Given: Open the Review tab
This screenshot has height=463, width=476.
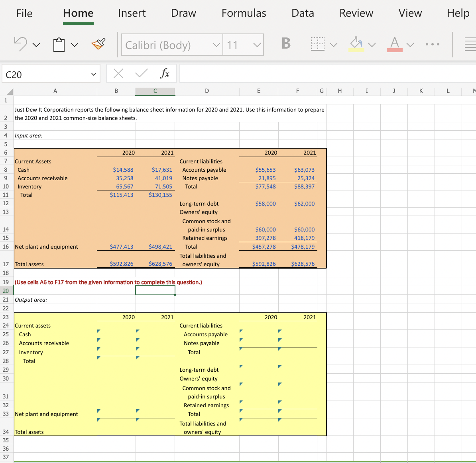Looking at the screenshot, I should tap(356, 13).
